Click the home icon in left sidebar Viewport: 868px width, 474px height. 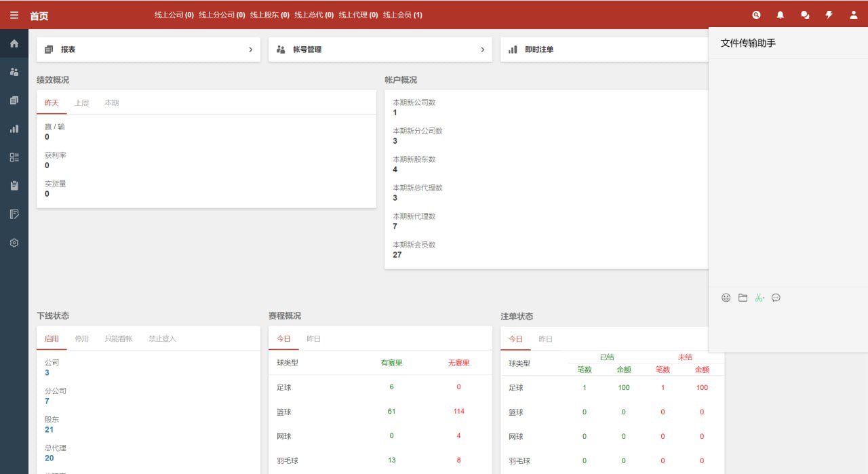click(14, 43)
